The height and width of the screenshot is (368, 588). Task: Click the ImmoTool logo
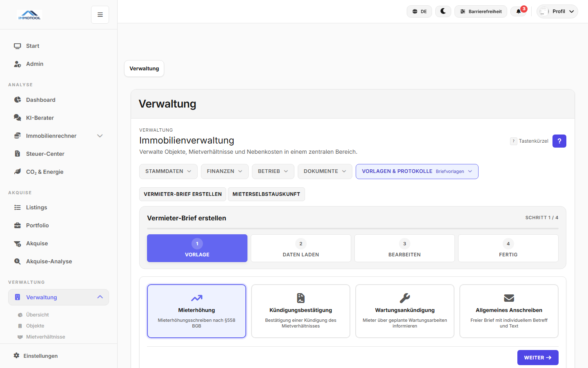pos(29,15)
